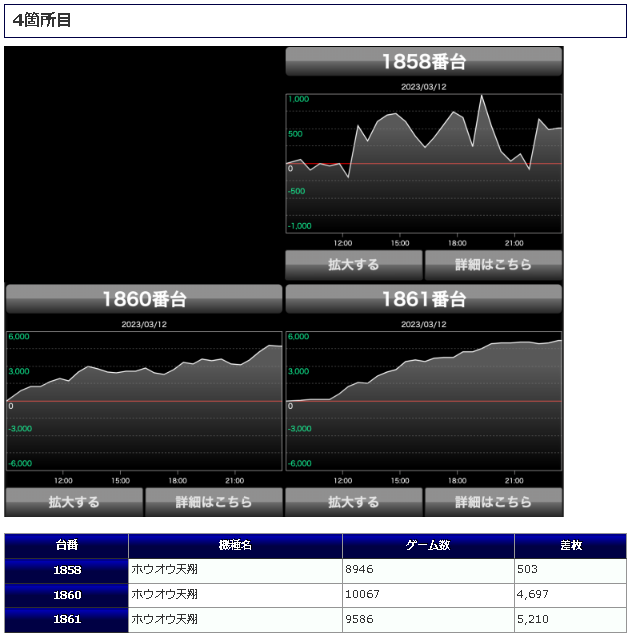Click the 1861番台 slump graph
Image resolution: width=631 pixels, height=636 pixels.
pos(424,401)
